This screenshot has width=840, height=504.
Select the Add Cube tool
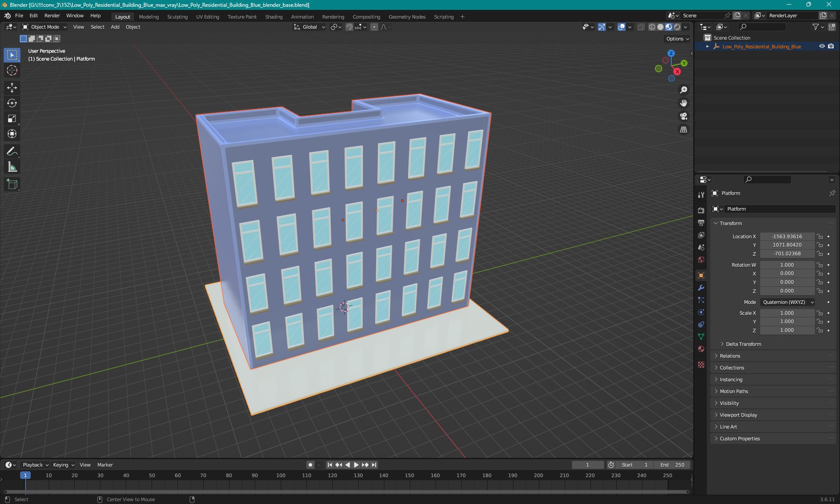(12, 184)
